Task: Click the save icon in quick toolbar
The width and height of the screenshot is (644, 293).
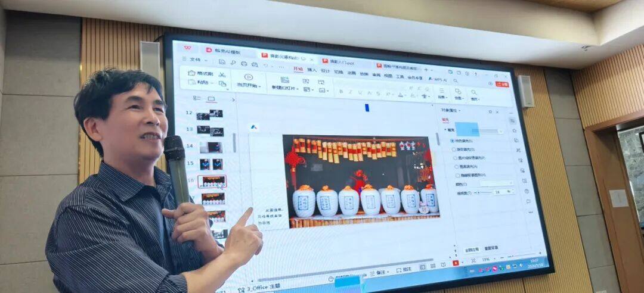Action: tap(222, 63)
